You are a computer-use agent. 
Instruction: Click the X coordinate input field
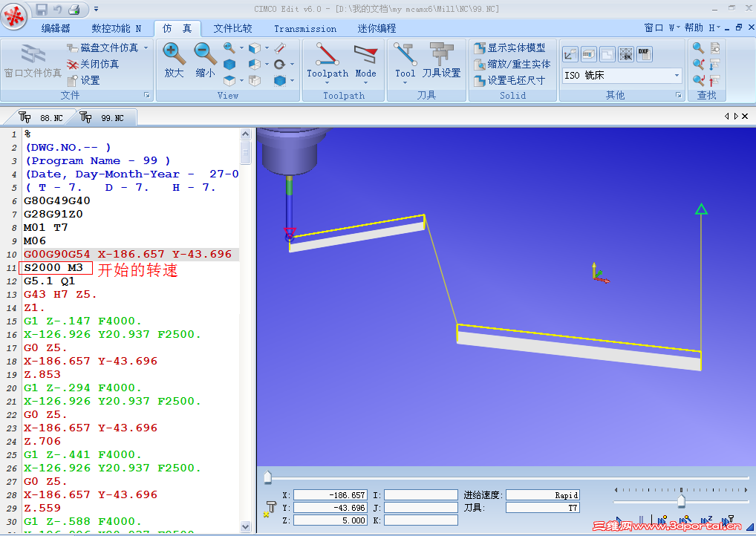coord(330,494)
